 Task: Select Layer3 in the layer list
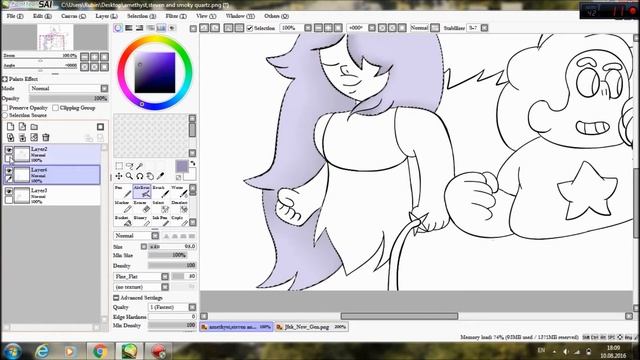(51, 196)
